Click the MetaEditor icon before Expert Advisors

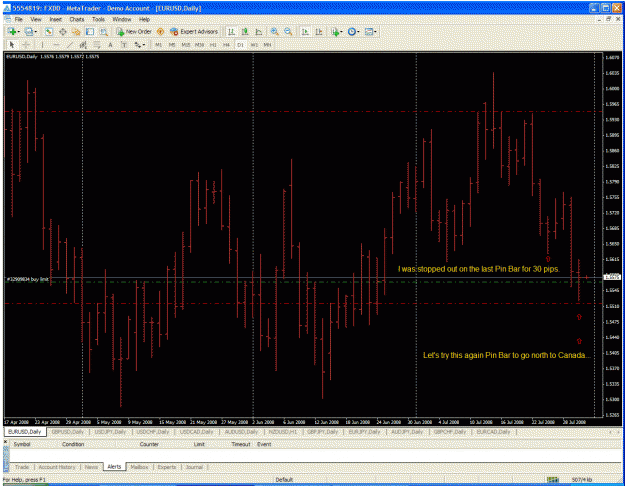pyautogui.click(x=161, y=31)
